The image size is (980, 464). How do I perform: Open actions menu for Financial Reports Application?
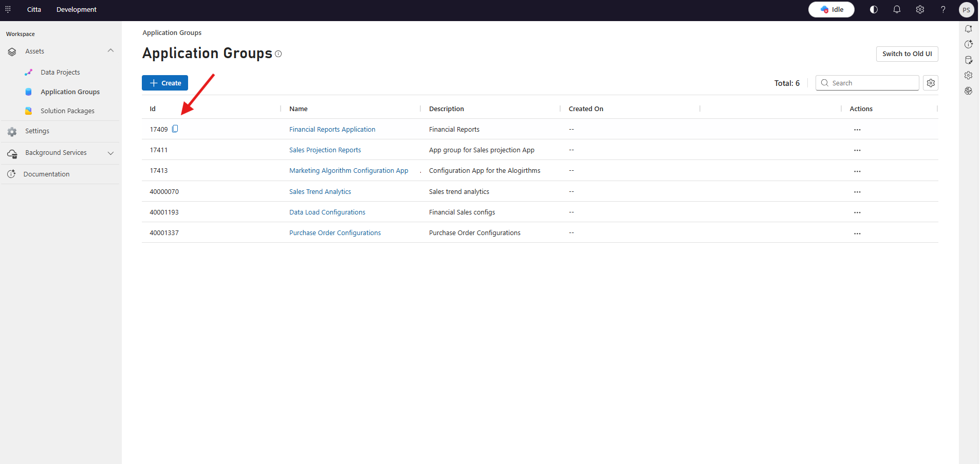[x=857, y=130]
